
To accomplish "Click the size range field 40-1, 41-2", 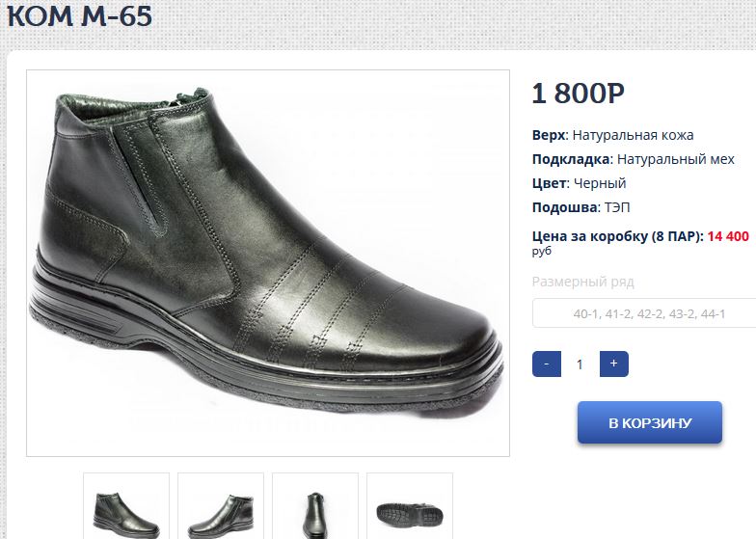I will tap(648, 313).
